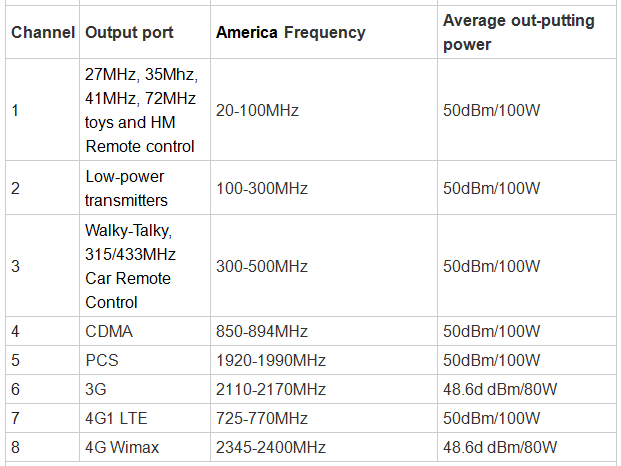
Task: Click the Channel column header
Action: [43, 33]
